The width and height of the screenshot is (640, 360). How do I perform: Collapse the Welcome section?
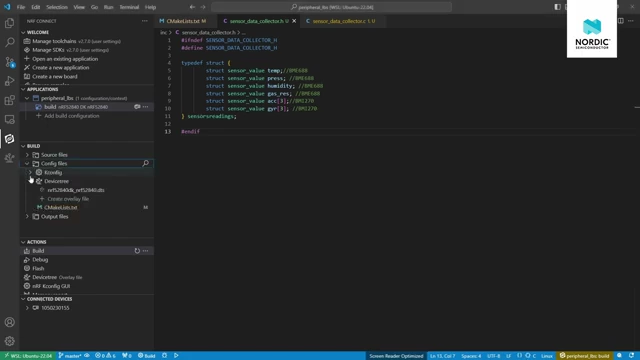[23, 32]
